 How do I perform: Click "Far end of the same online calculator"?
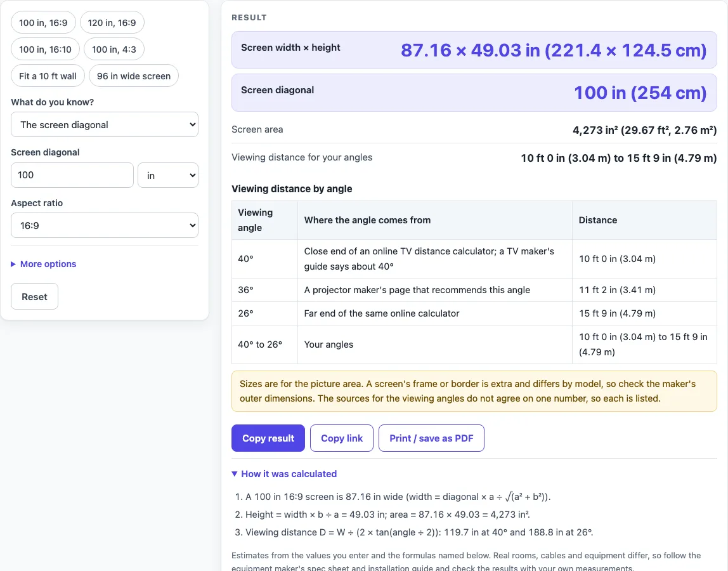tap(382, 313)
